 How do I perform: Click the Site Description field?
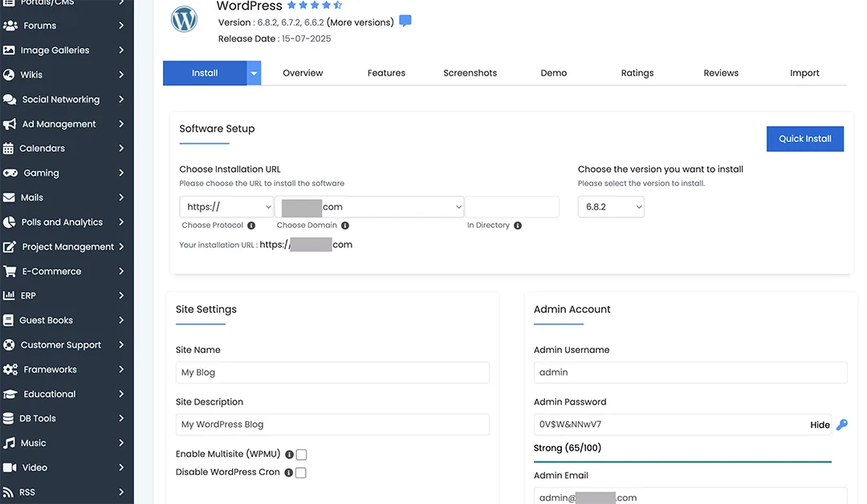click(x=332, y=425)
